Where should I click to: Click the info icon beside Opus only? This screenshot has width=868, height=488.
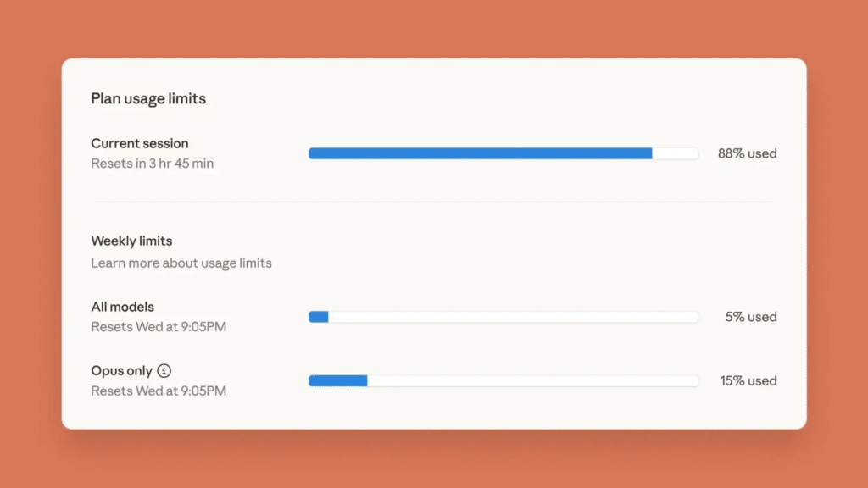164,371
